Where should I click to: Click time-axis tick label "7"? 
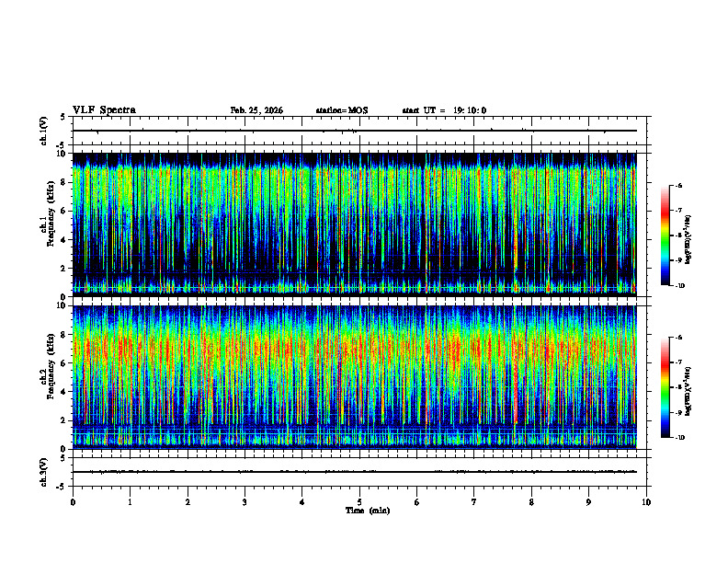[x=474, y=502]
